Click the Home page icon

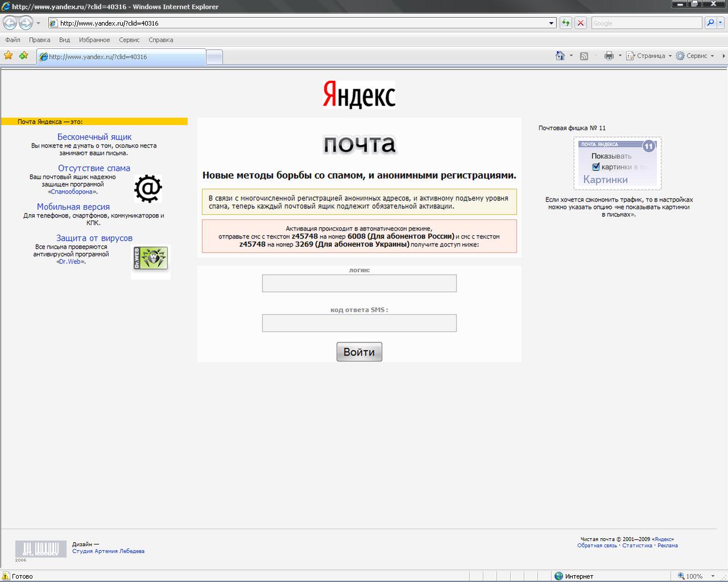click(x=560, y=56)
